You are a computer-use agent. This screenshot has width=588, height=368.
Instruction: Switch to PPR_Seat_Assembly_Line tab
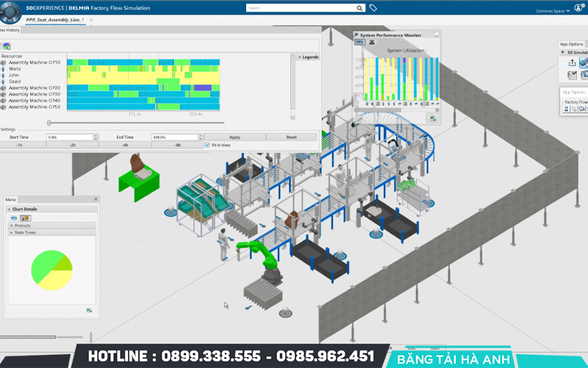55,20
